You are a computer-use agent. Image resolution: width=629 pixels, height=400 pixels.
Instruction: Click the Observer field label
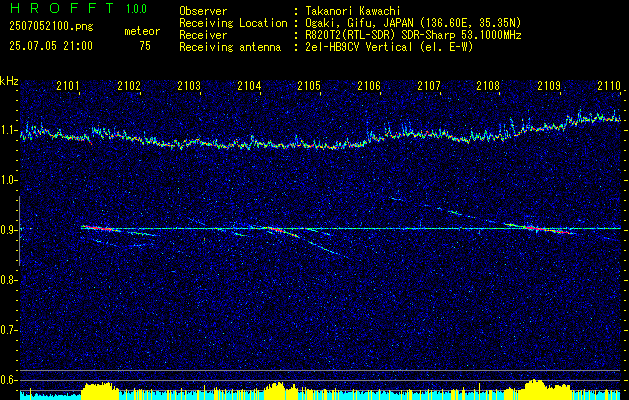click(203, 11)
